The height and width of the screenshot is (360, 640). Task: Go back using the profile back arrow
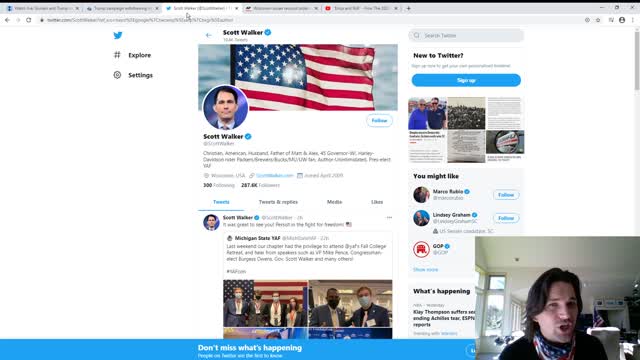[x=209, y=36]
